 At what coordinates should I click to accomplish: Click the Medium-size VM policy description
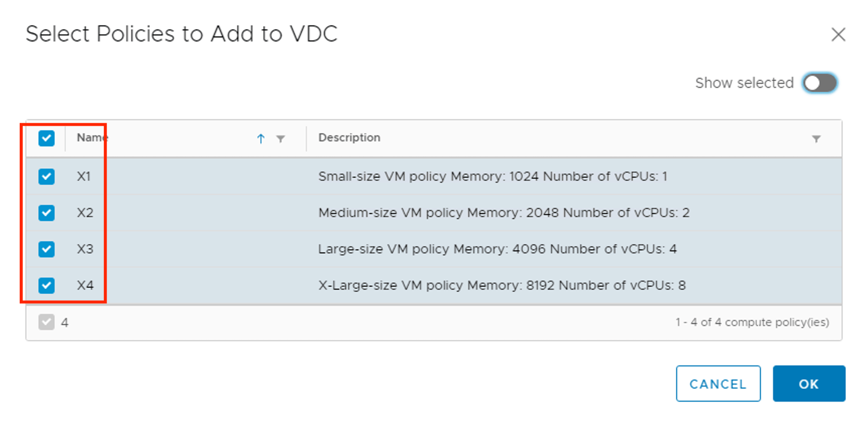click(504, 213)
